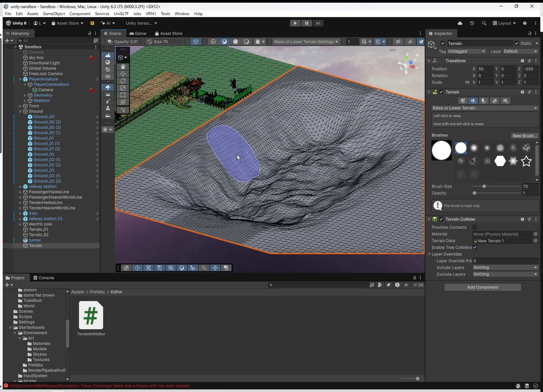
Task: Click the TerrainShiftEditor script asset
Action: click(91, 316)
